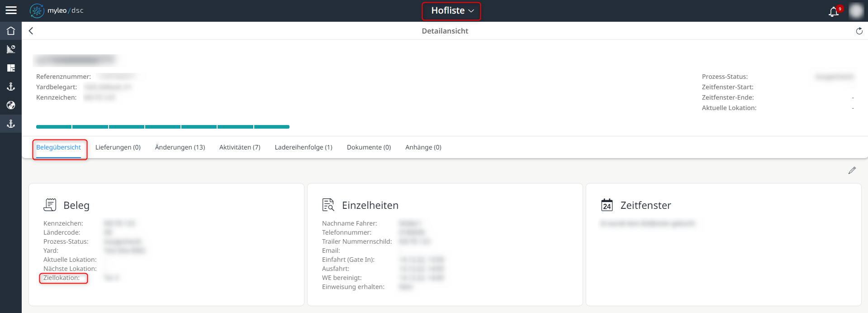Switch to the Lieferungen (0) tab

point(118,147)
